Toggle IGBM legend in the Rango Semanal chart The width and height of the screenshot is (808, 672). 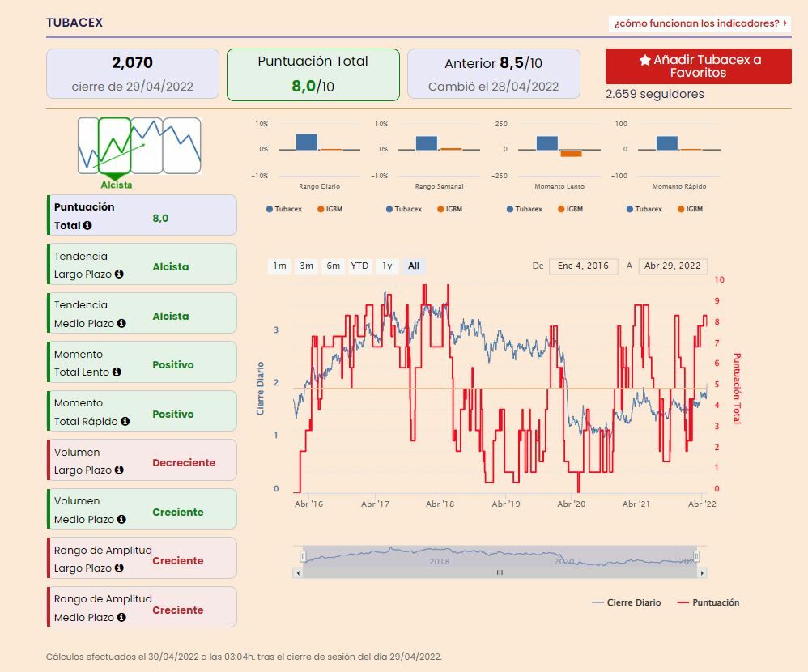(x=450, y=209)
